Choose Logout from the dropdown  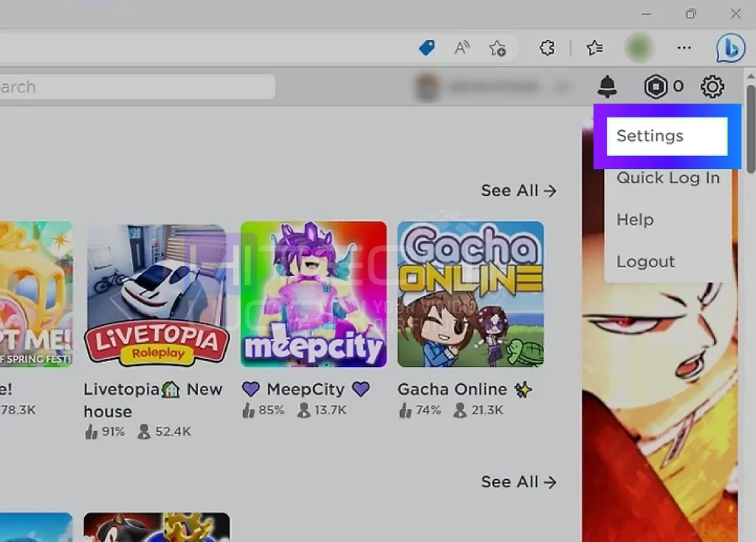(x=645, y=261)
